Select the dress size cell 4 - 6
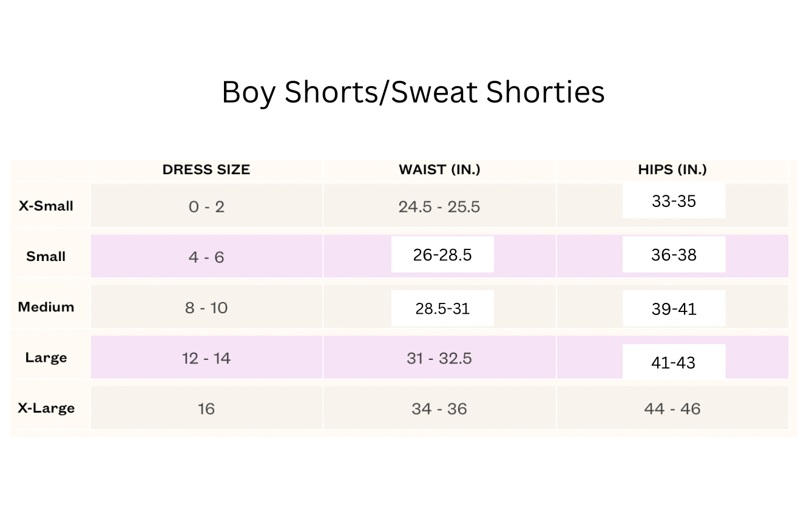The height and width of the screenshot is (505, 812). pos(206,257)
